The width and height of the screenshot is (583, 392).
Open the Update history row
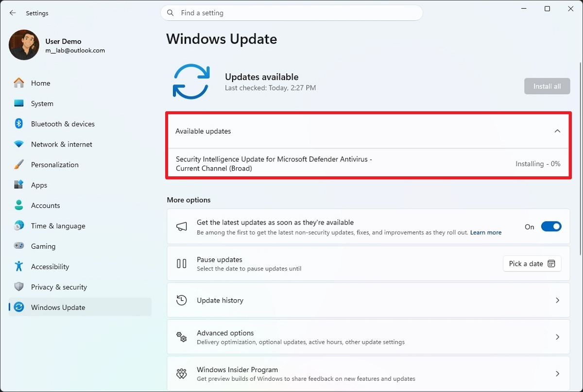(x=368, y=300)
